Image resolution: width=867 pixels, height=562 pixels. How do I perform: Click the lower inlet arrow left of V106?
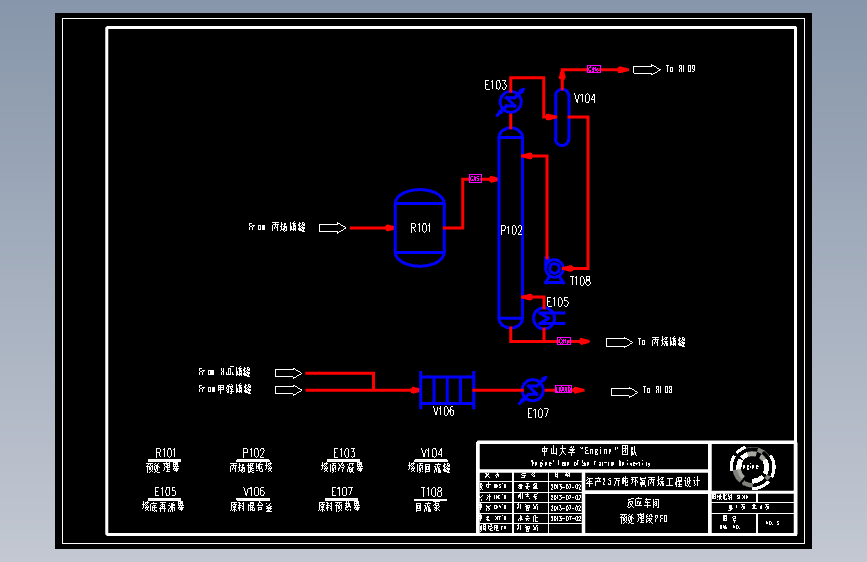(289, 390)
